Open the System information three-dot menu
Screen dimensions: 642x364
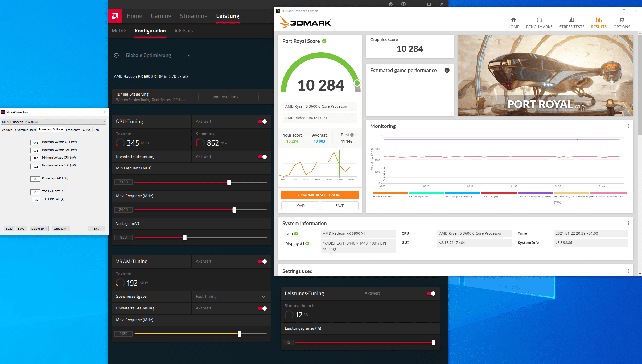(628, 223)
